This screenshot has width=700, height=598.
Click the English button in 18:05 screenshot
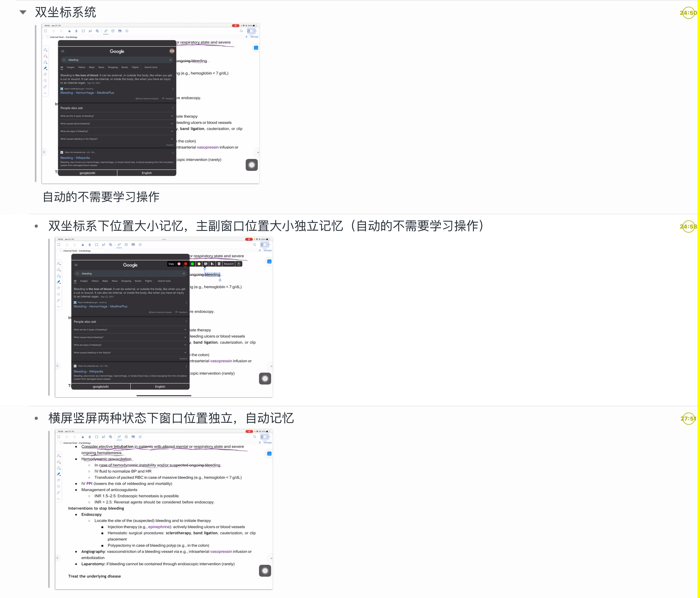pyautogui.click(x=160, y=386)
